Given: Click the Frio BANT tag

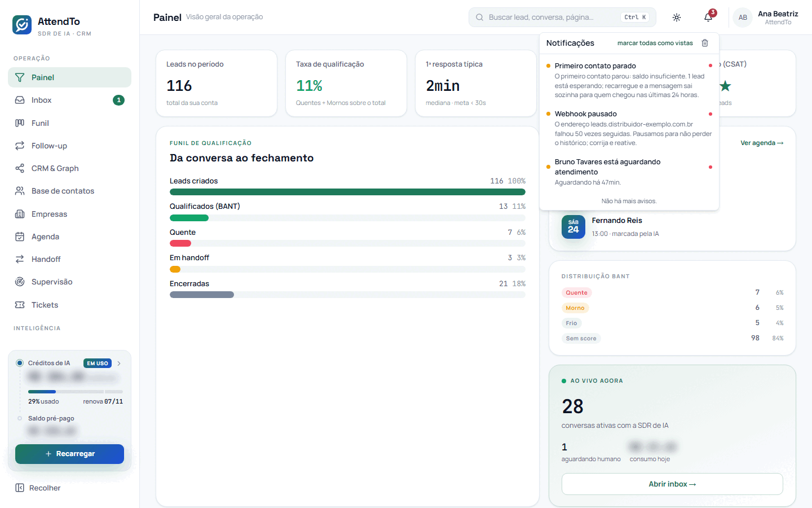Looking at the screenshot, I should [572, 323].
